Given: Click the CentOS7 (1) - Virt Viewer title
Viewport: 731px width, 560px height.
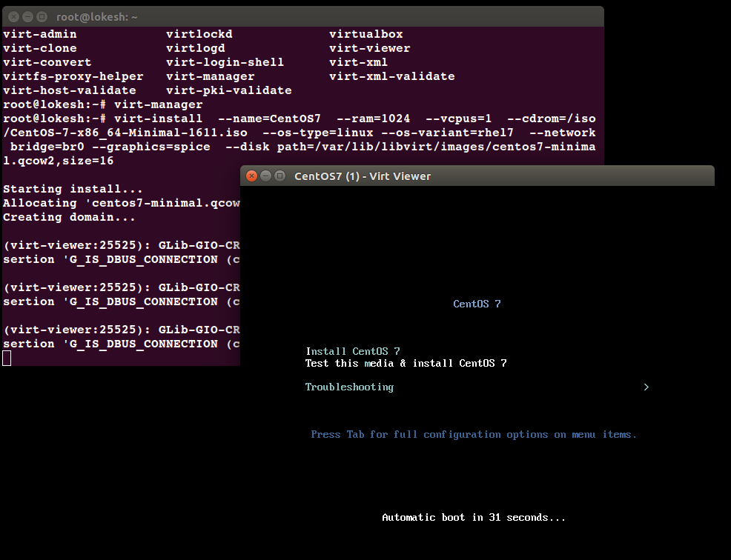Looking at the screenshot, I should point(363,176).
